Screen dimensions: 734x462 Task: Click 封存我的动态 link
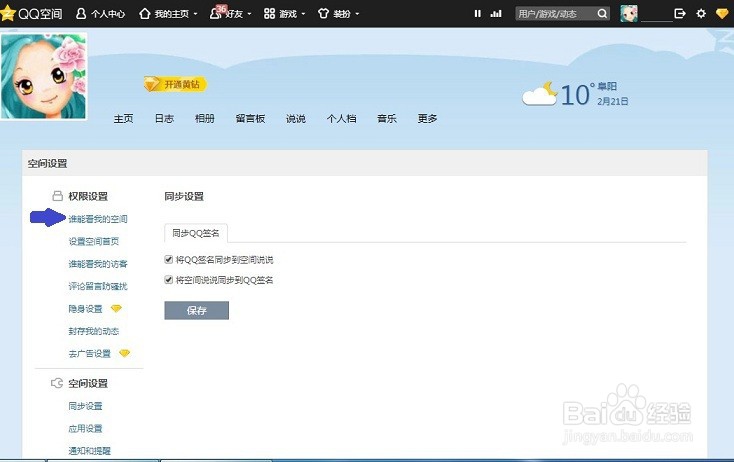point(94,331)
